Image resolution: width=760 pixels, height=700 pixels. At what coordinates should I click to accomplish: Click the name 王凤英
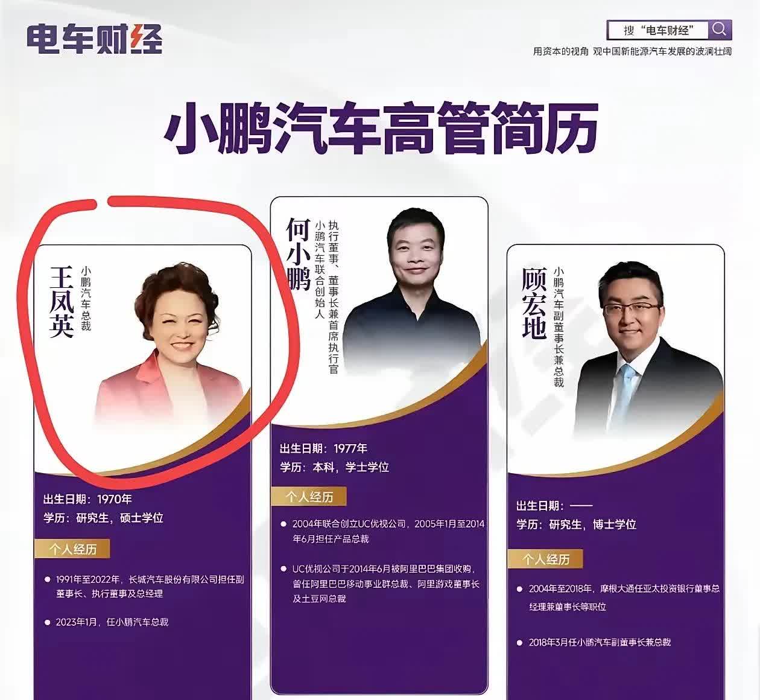coord(61,302)
